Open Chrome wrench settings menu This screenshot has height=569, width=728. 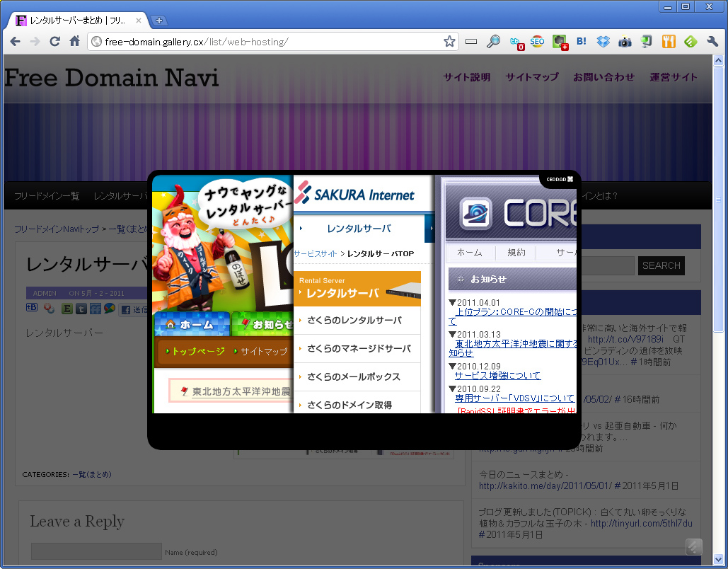(x=712, y=42)
